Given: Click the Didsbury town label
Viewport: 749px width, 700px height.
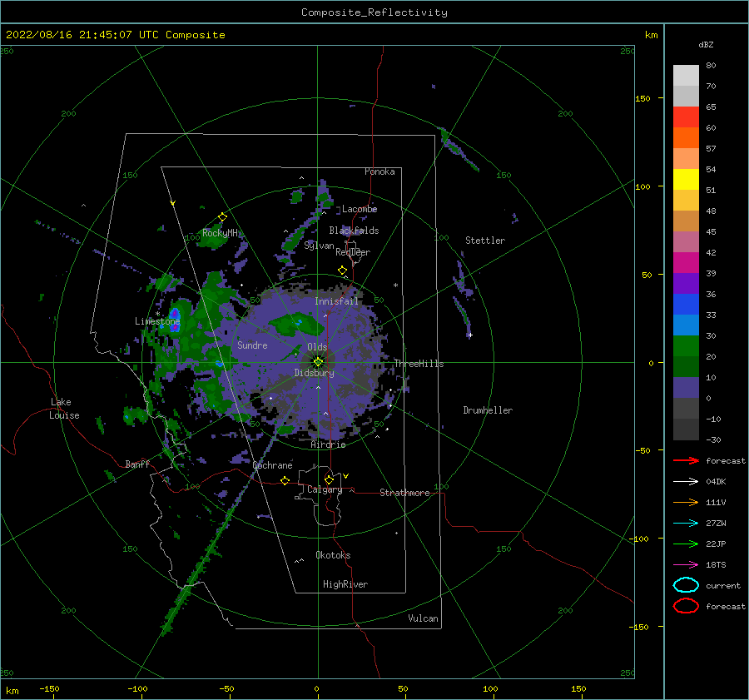Looking at the screenshot, I should [315, 373].
